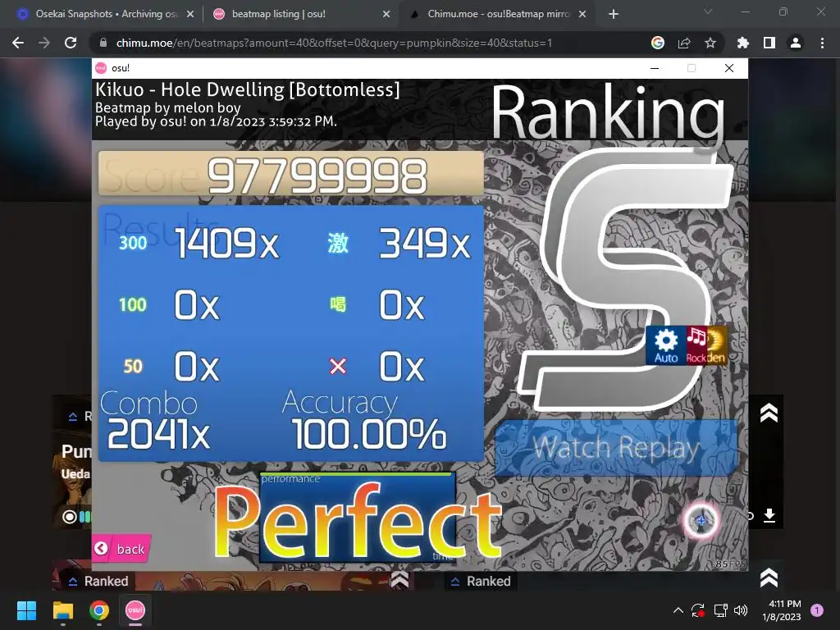Click the Google icon in address bar
The image size is (840, 630).
tap(658, 43)
